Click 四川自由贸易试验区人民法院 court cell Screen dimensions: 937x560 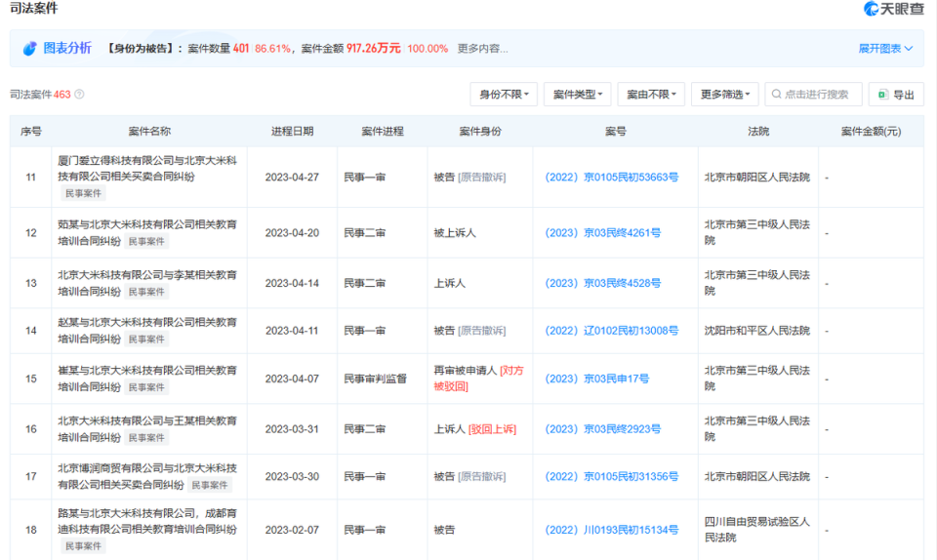click(x=757, y=530)
